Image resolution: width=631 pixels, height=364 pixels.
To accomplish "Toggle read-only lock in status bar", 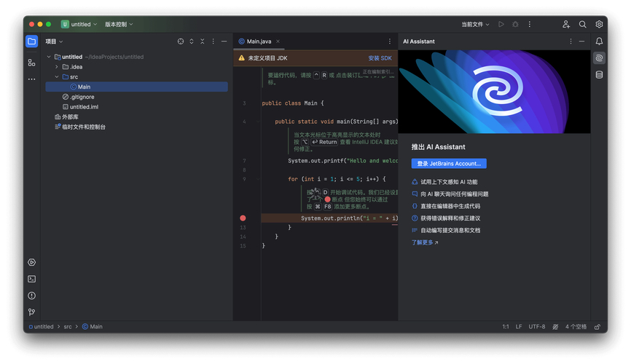I will coord(598,327).
